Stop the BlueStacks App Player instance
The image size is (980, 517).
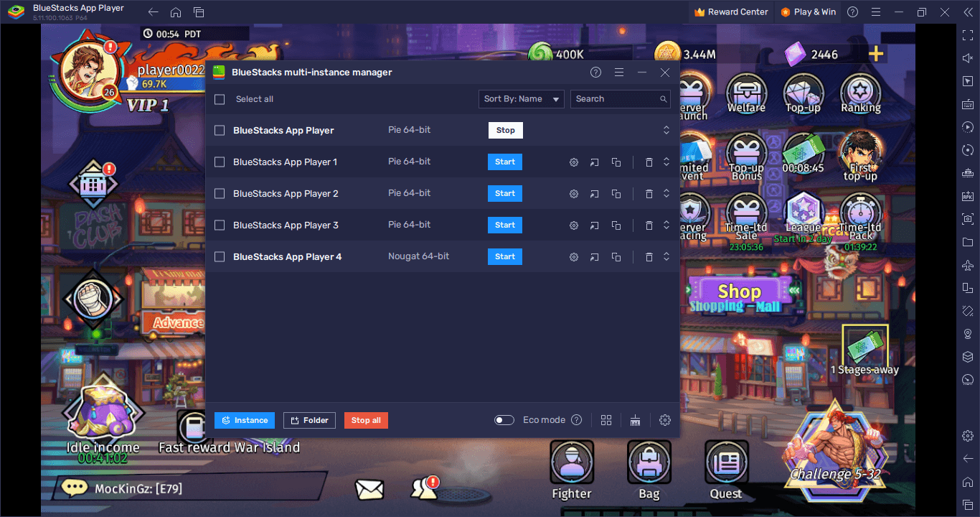[506, 130]
